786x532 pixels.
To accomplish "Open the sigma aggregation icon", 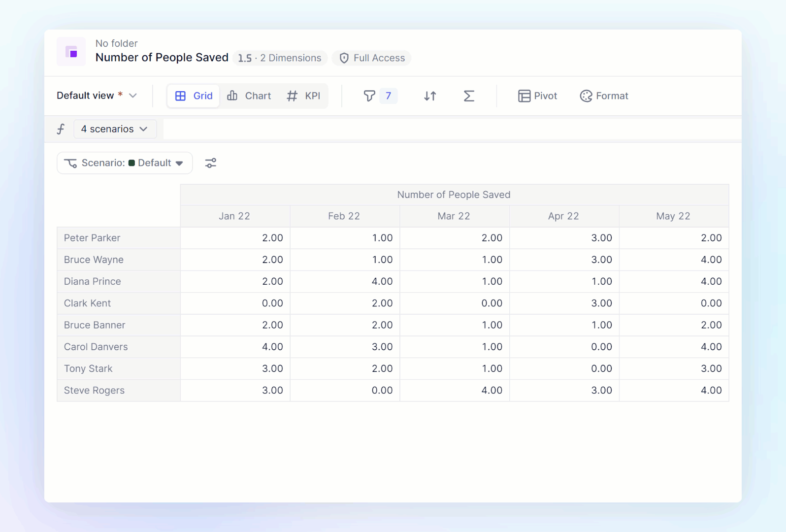I will (469, 96).
